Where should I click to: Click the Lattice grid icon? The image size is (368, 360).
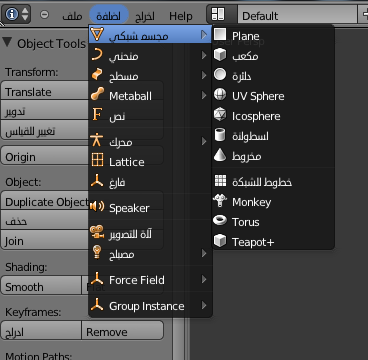pos(97,160)
